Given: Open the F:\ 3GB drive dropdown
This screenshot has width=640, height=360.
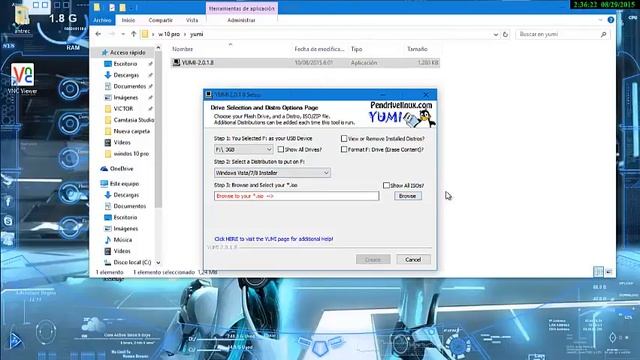Looking at the screenshot, I should [x=243, y=149].
